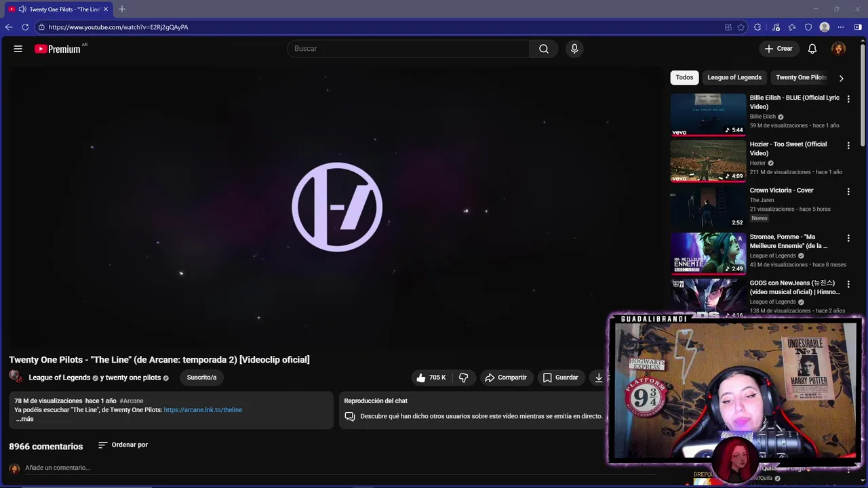Image resolution: width=868 pixels, height=488 pixels.
Task: Close the Twenty One Pilots tab
Action: pos(106,9)
